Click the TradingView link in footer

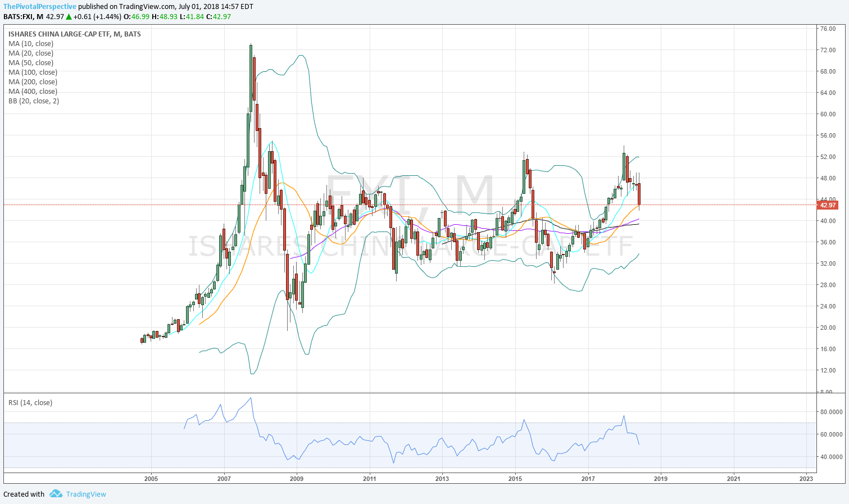(86, 494)
